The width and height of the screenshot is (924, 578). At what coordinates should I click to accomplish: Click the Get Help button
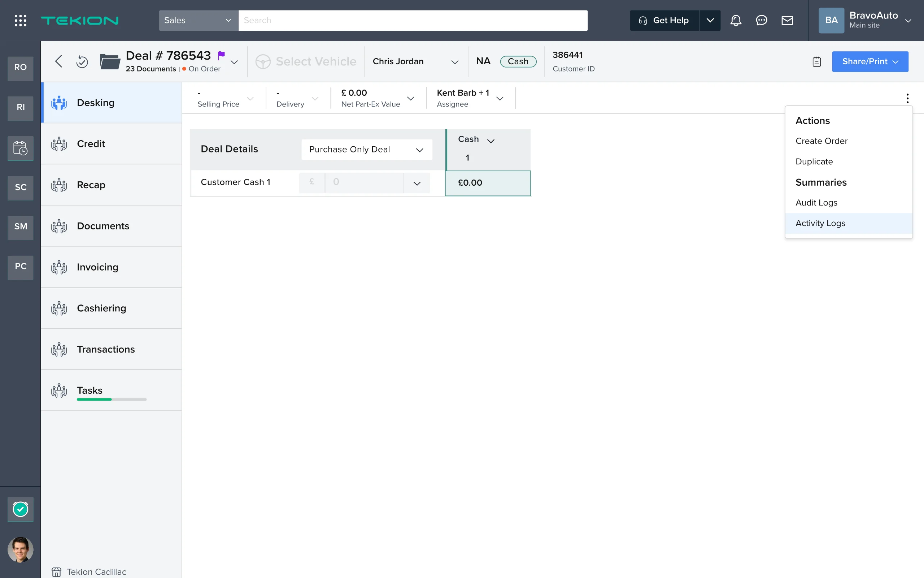click(x=664, y=20)
